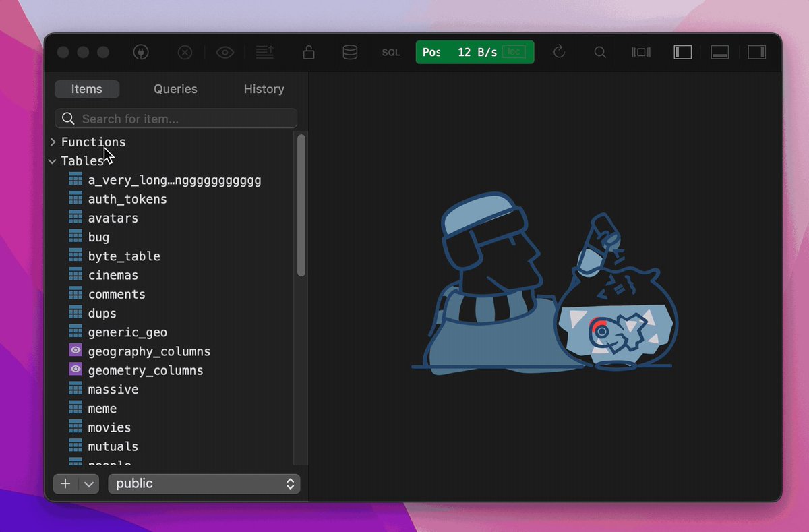
Task: Open search using the magnifier toolbar icon
Action: click(600, 52)
